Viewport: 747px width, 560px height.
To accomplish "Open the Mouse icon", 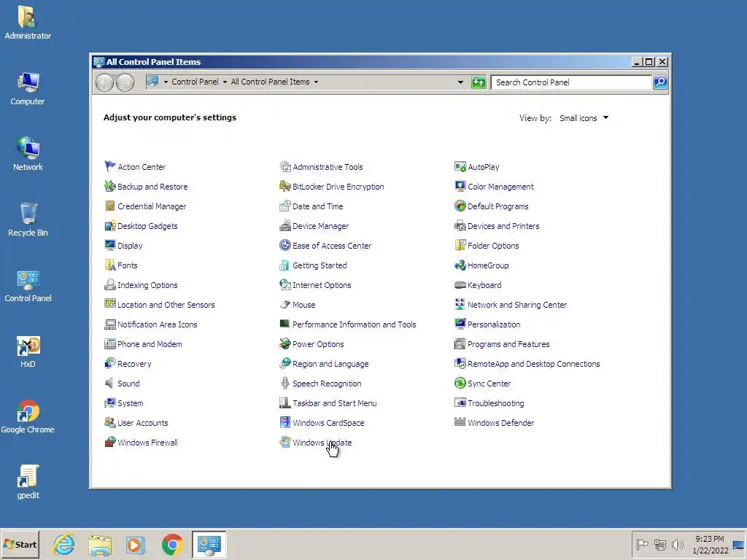I will pyautogui.click(x=285, y=304).
